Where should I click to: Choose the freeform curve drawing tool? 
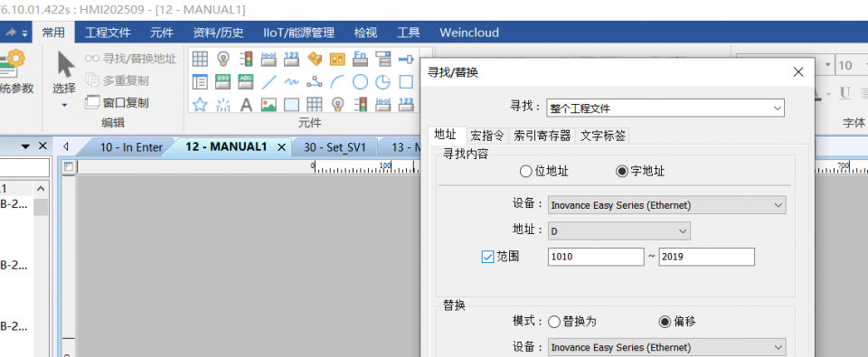point(292,82)
